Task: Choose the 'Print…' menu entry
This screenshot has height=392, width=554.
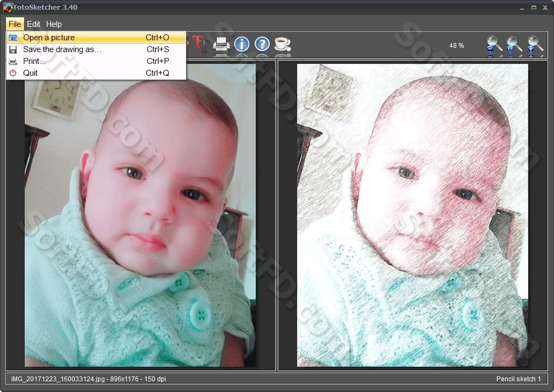Action: pos(96,61)
